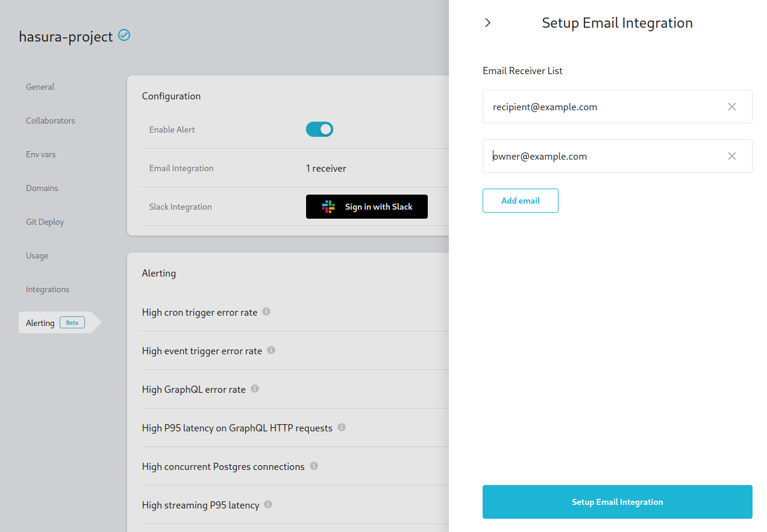Click the Setup Email Integration button

(617, 502)
